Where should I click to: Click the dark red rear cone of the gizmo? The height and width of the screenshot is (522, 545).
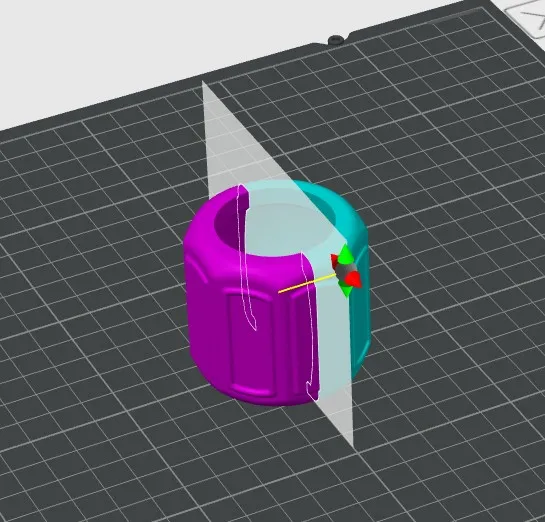click(335, 260)
